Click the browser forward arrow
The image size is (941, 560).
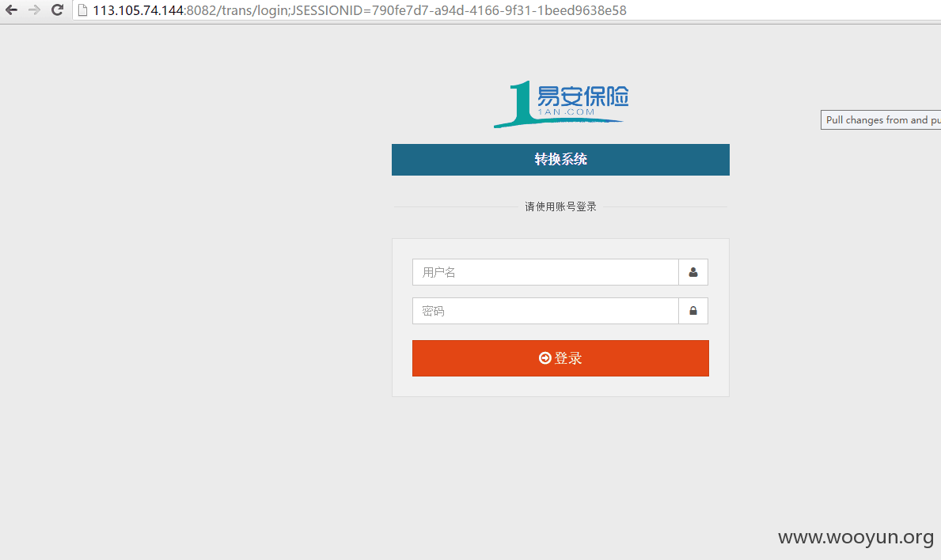[34, 10]
